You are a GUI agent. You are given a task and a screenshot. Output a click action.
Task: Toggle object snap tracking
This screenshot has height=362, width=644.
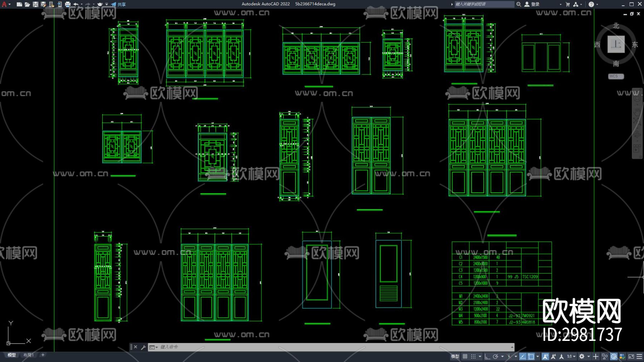click(523, 356)
